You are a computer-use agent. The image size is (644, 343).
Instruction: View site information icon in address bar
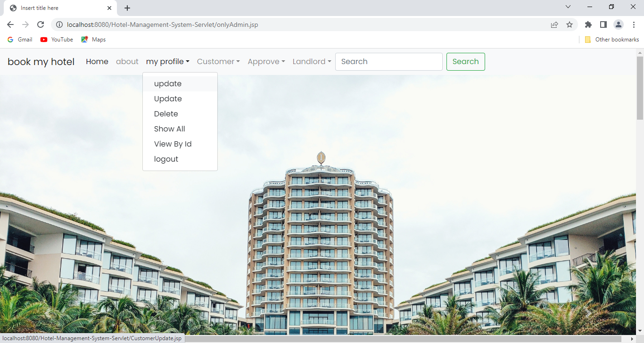pos(59,24)
